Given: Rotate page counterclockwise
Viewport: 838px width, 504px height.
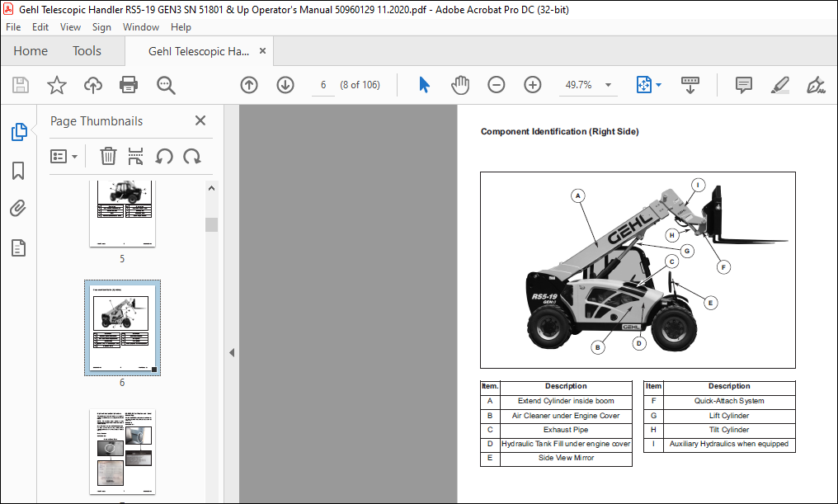Looking at the screenshot, I should [164, 157].
